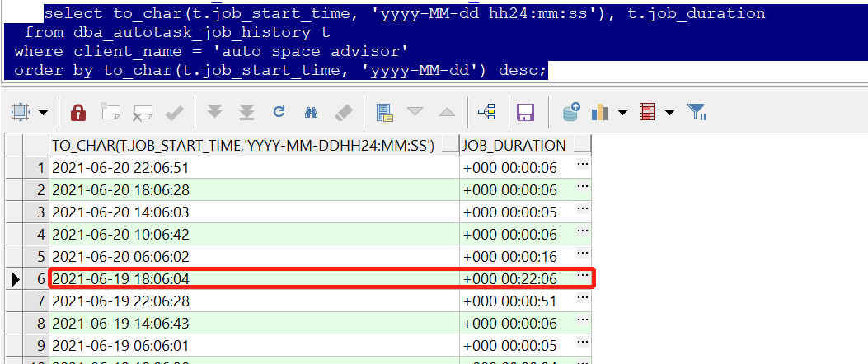
Task: Click duration +000 00:00:05 in row 3
Action: tap(510, 212)
